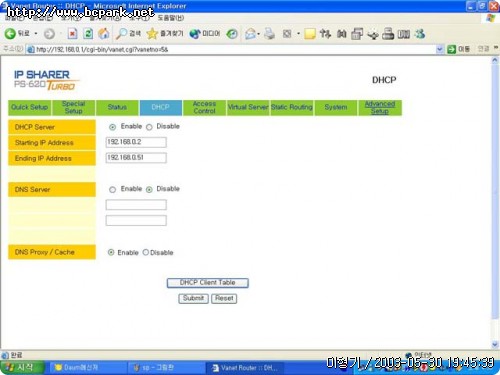Open the Quick Setup tab

click(29, 107)
